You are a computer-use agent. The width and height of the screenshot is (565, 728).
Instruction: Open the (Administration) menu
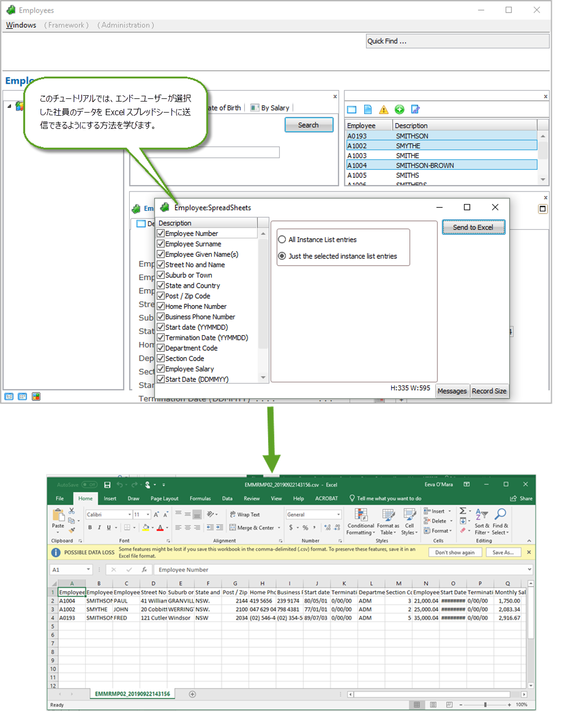[126, 25]
